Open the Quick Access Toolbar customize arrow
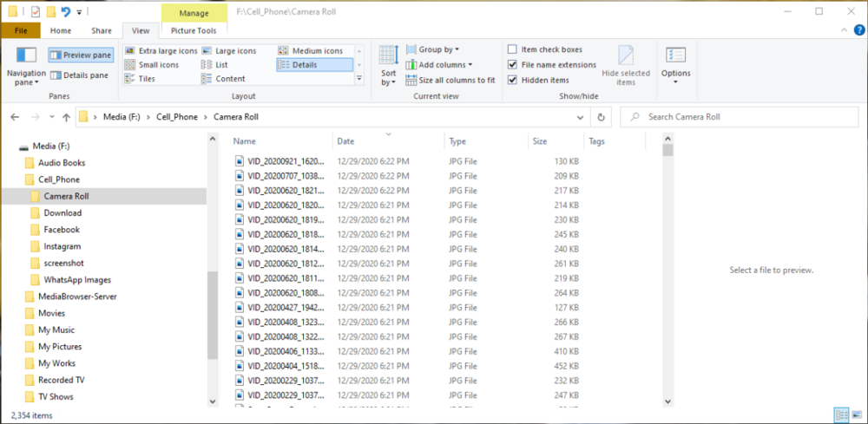 click(x=80, y=11)
